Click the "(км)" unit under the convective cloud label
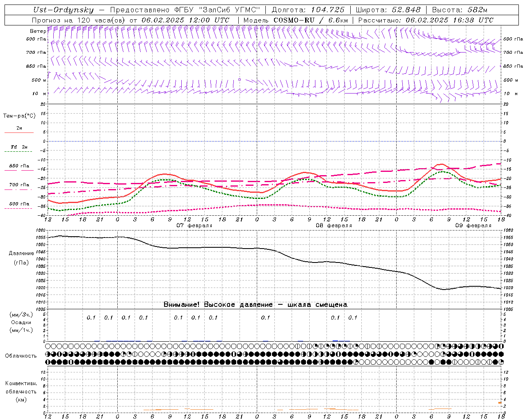Screen dimensions: 525x420 pyautogui.click(x=21, y=399)
